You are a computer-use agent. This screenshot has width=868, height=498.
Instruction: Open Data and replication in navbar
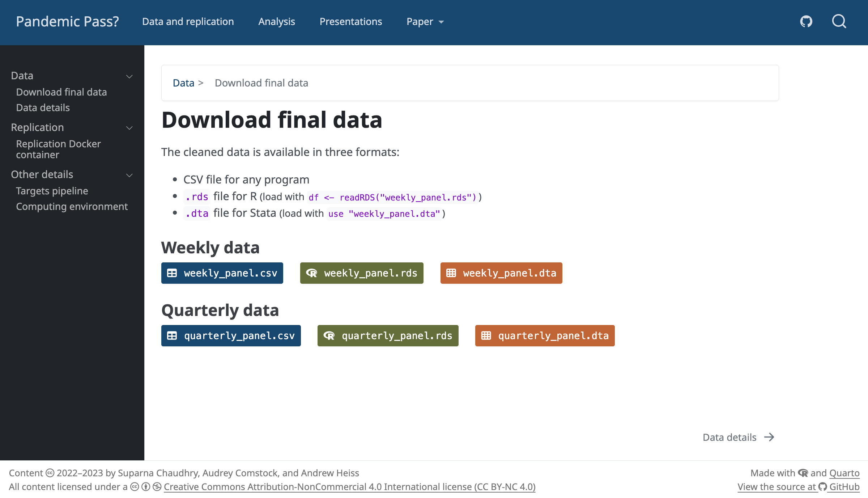(188, 22)
